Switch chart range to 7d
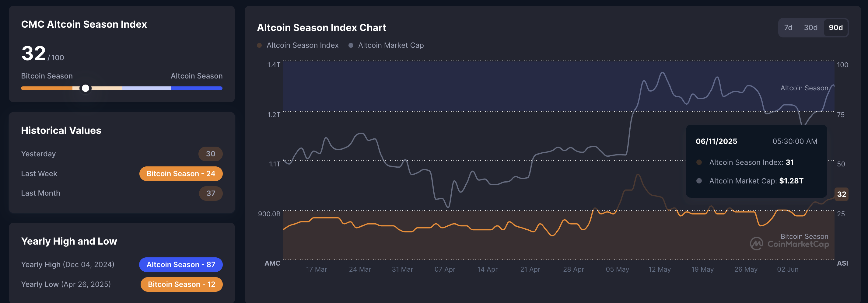868x303 pixels. (788, 28)
